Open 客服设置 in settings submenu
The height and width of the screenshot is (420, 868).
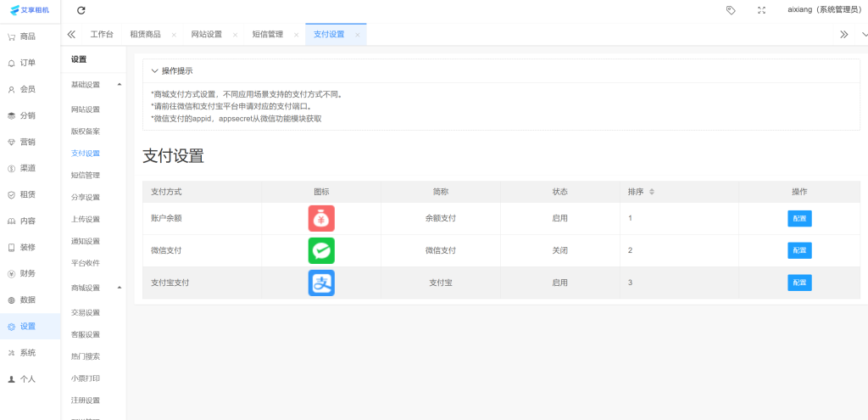tap(86, 334)
